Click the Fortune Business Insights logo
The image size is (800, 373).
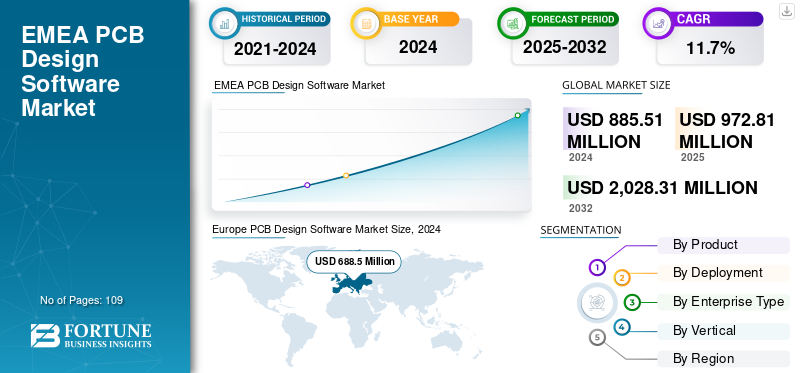pos(91,335)
